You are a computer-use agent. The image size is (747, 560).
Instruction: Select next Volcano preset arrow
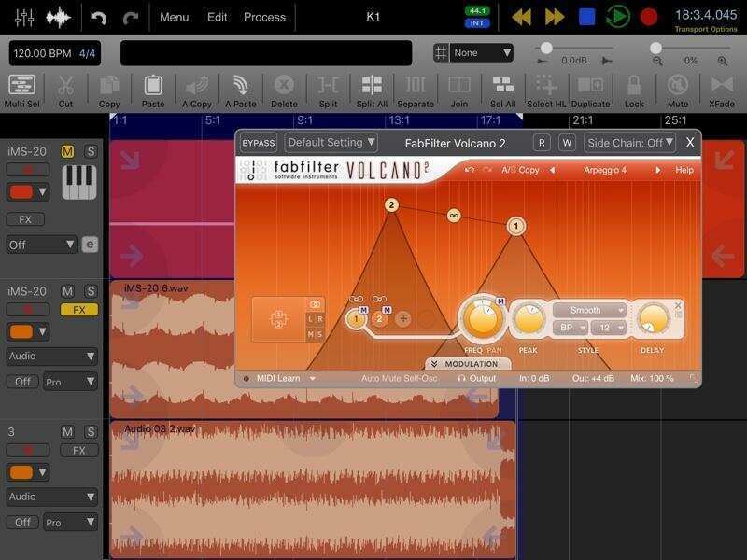tap(658, 170)
